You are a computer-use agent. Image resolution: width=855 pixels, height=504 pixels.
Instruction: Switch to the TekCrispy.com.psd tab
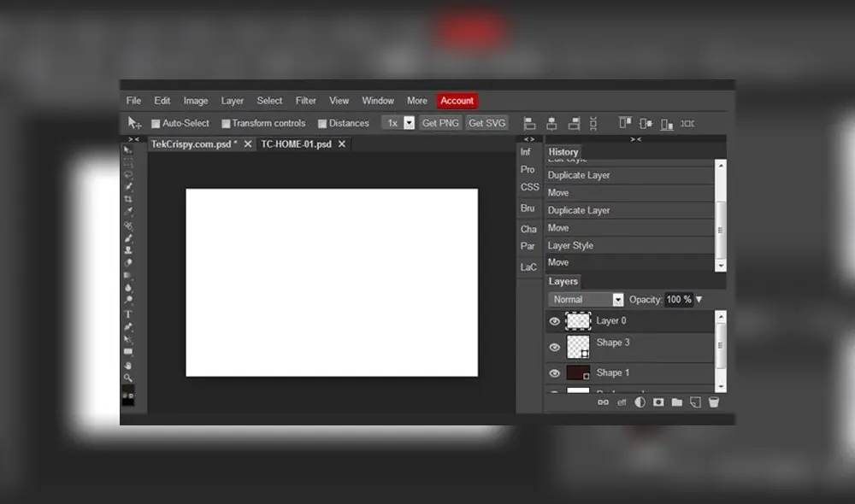[194, 144]
